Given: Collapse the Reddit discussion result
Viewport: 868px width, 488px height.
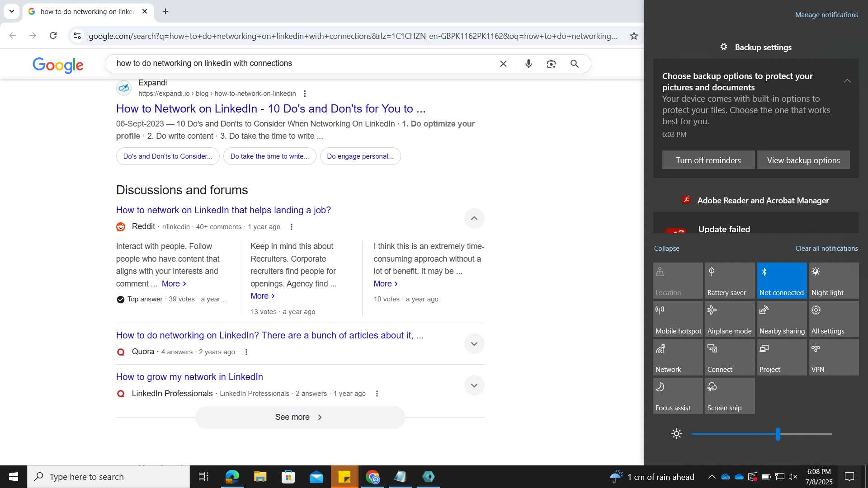Looking at the screenshot, I should coord(474,218).
